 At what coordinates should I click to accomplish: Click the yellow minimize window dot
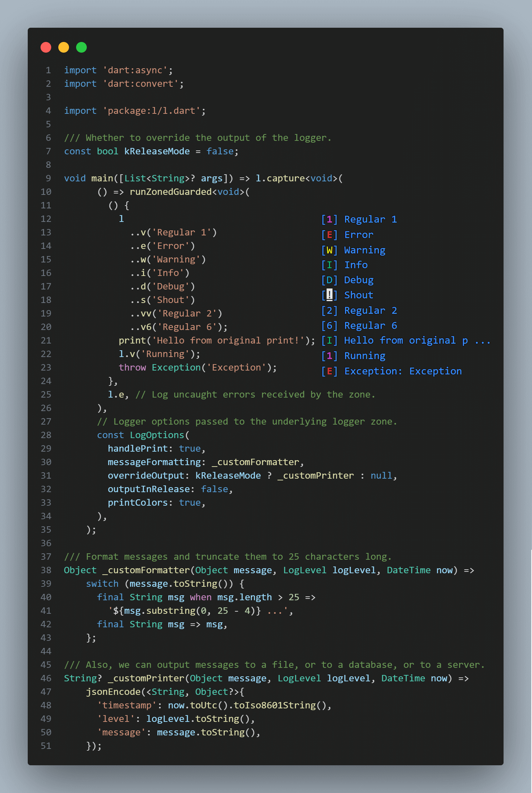click(x=64, y=47)
